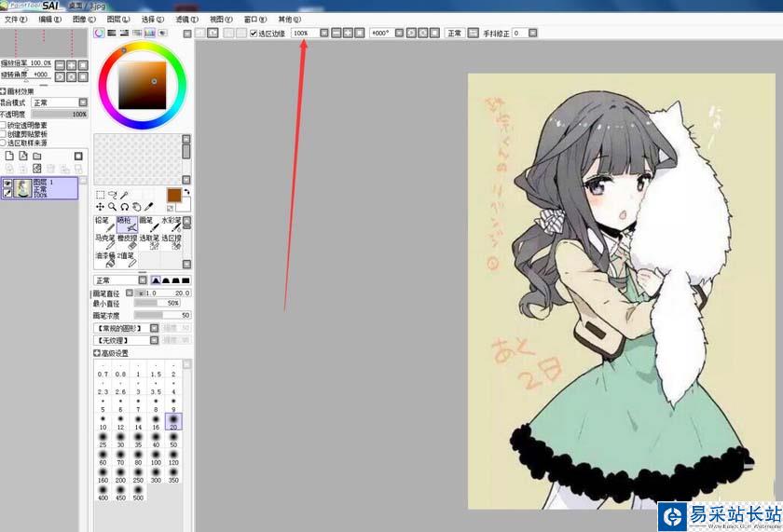
Task: Show the color wheel panel
Action: tap(99, 33)
